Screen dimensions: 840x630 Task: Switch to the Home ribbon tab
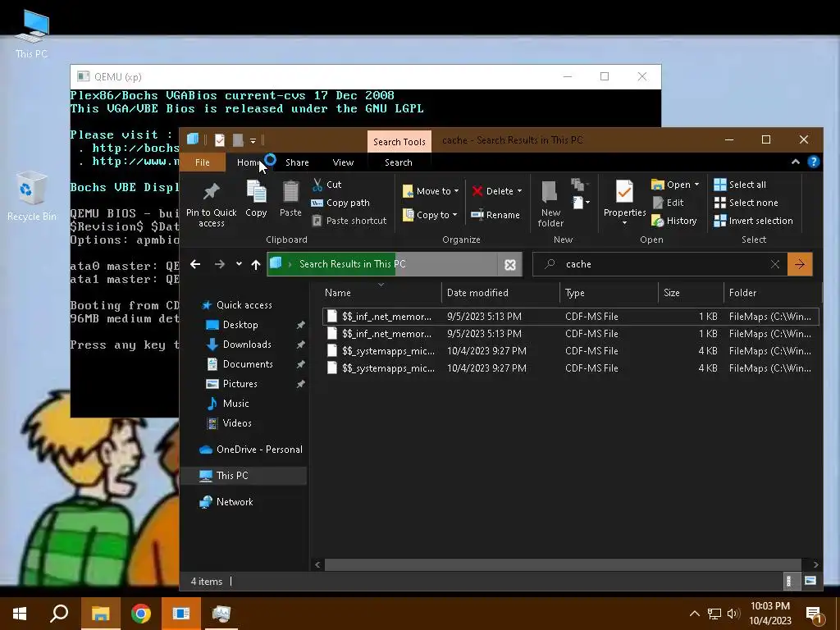(249, 162)
